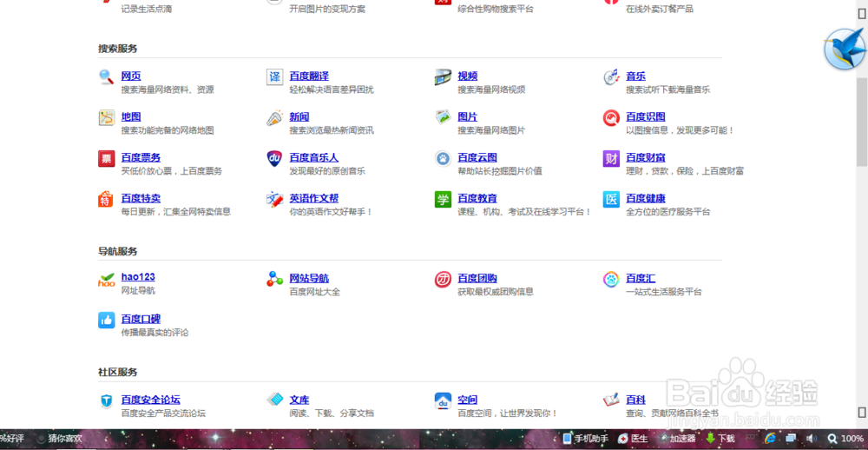868x450 pixels.
Task: Open the 百度识图 link
Action: (x=646, y=117)
